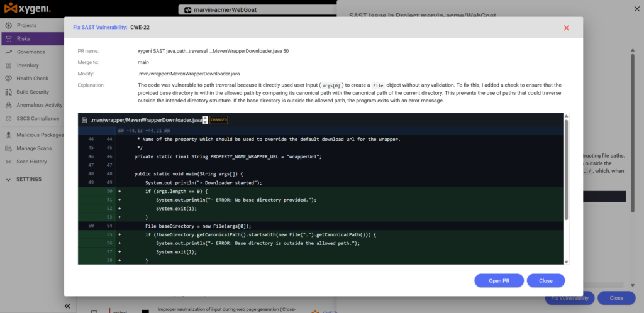Open Anomalous Activity section
This screenshot has width=644, height=313.
(x=40, y=105)
